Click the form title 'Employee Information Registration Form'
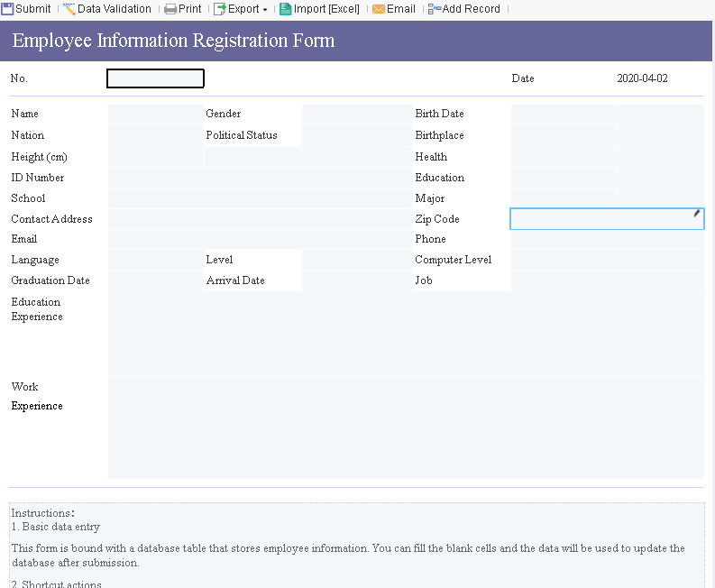The width and height of the screenshot is (715, 588). click(x=173, y=41)
